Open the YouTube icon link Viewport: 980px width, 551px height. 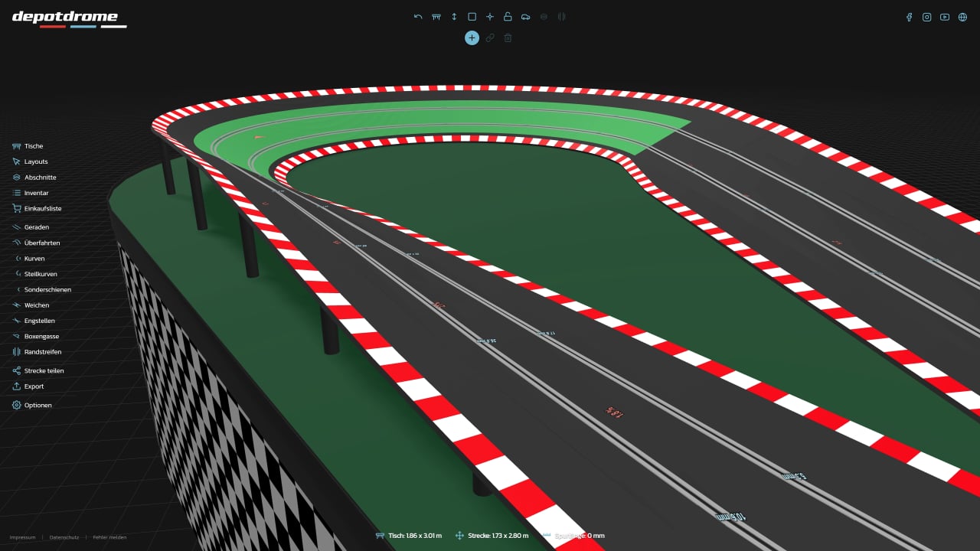click(x=945, y=17)
